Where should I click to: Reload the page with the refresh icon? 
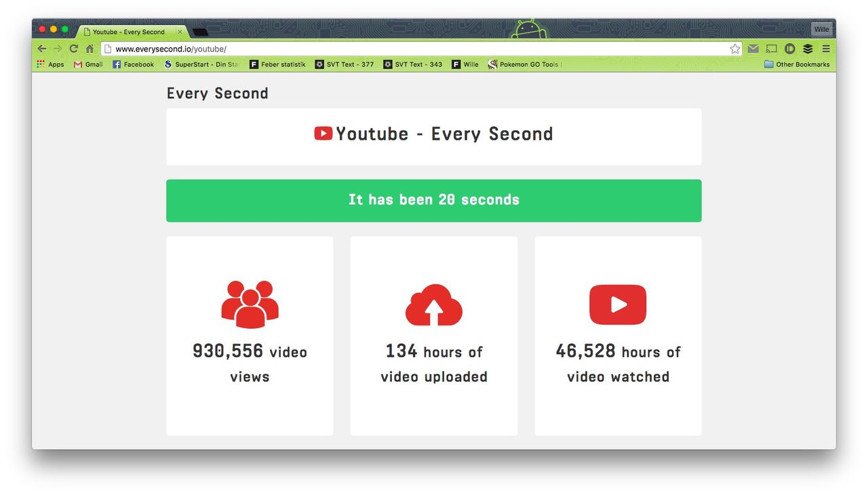click(74, 49)
